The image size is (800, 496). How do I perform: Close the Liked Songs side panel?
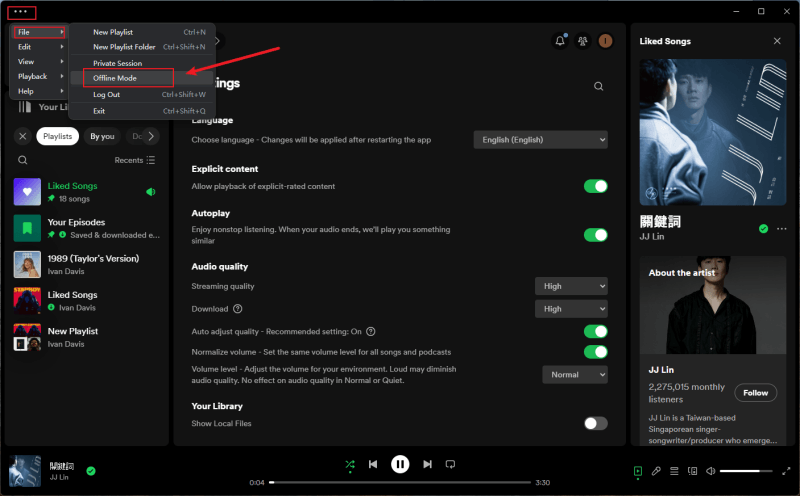tap(777, 41)
